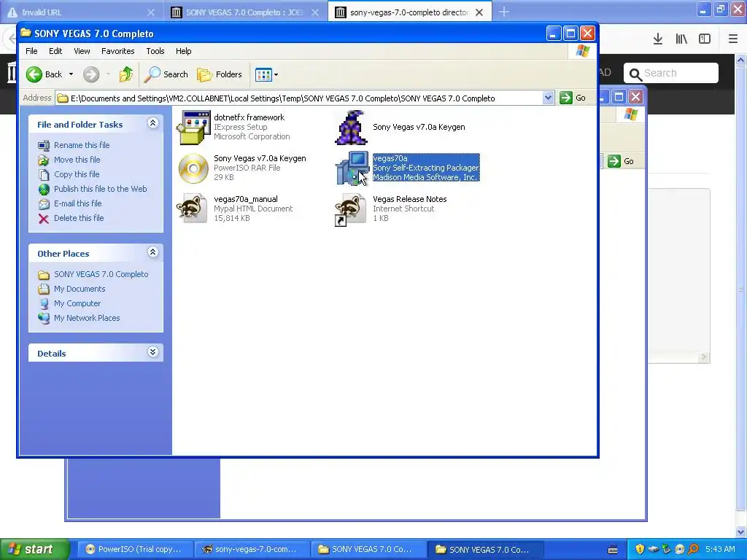Open browser Library icon
The width and height of the screenshot is (747, 560).
(681, 39)
